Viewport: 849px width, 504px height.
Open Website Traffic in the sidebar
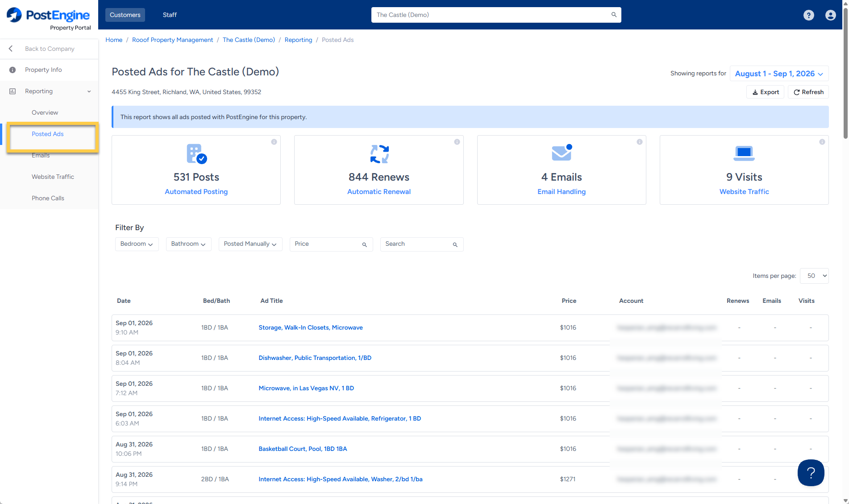point(53,177)
